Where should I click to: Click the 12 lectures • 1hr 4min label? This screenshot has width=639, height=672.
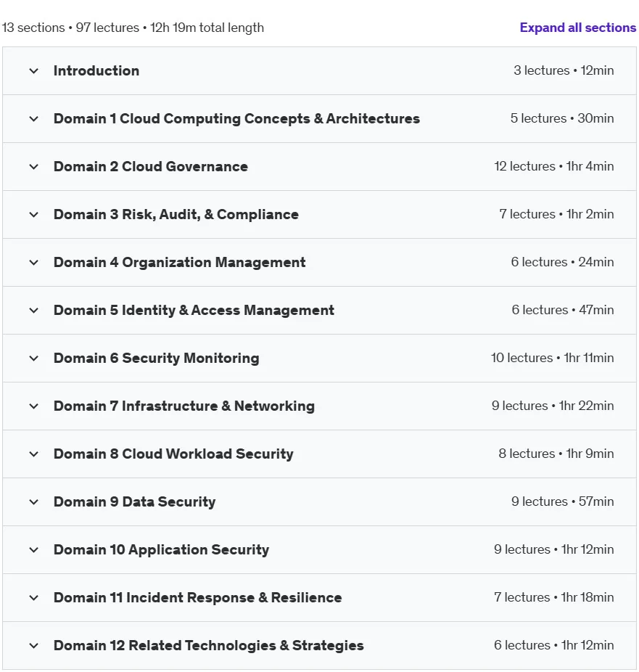pyautogui.click(x=553, y=166)
